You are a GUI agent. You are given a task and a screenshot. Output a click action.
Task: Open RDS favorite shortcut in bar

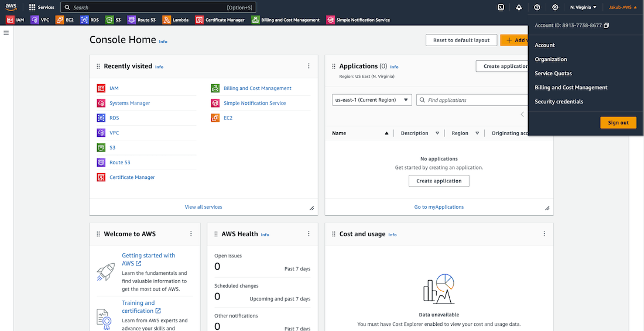tap(90, 20)
